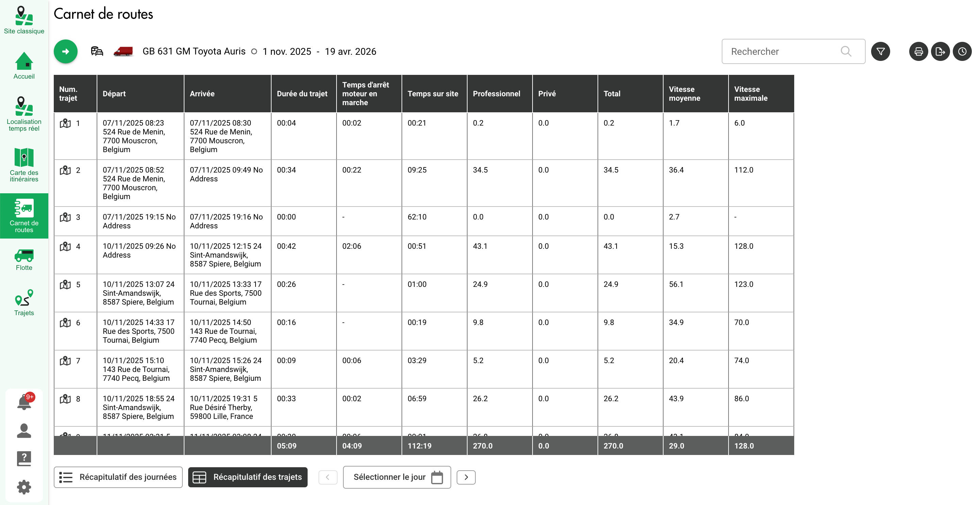The image size is (980, 505).
Task: Open notifications bell with 9+ badge
Action: 24,402
